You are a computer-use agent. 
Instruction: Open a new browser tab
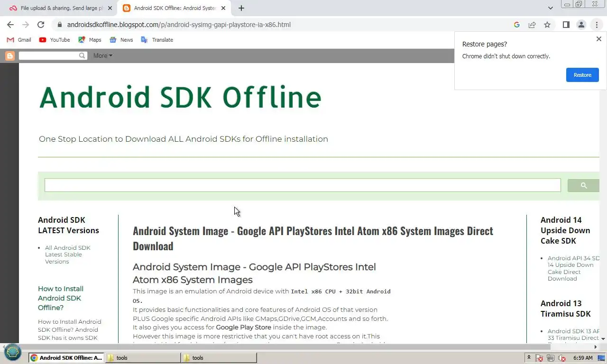coord(241,8)
